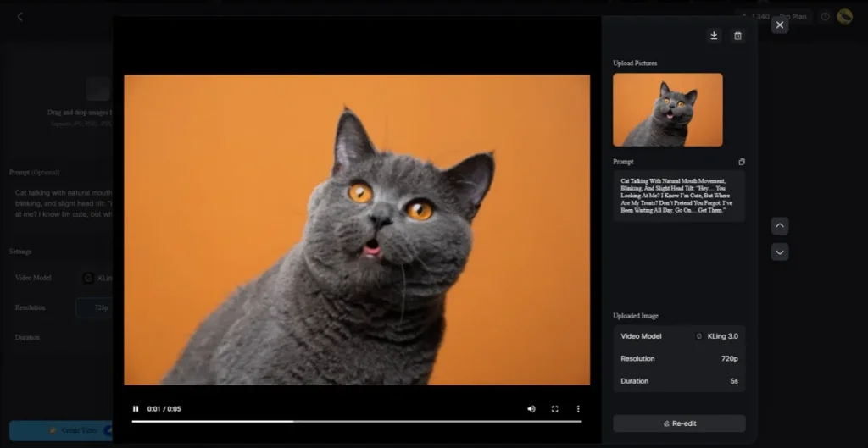Click the Pro Plan badge
This screenshot has width=868, height=448.
[793, 17]
